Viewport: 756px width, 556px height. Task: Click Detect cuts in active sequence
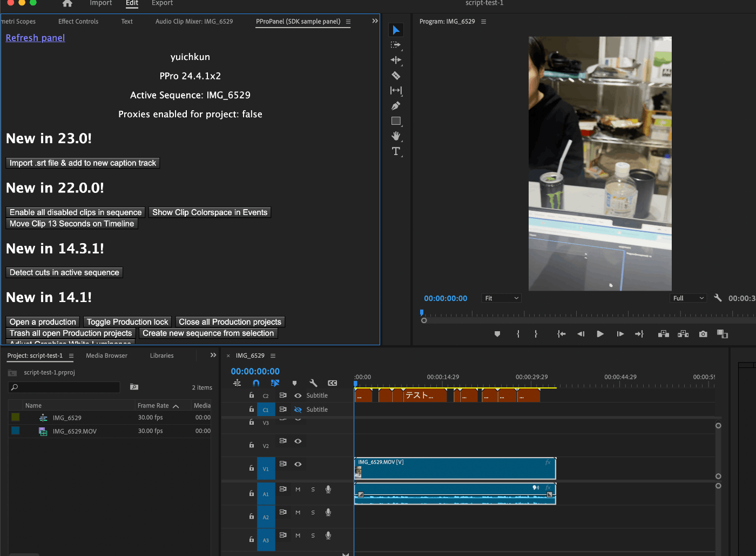coord(64,272)
